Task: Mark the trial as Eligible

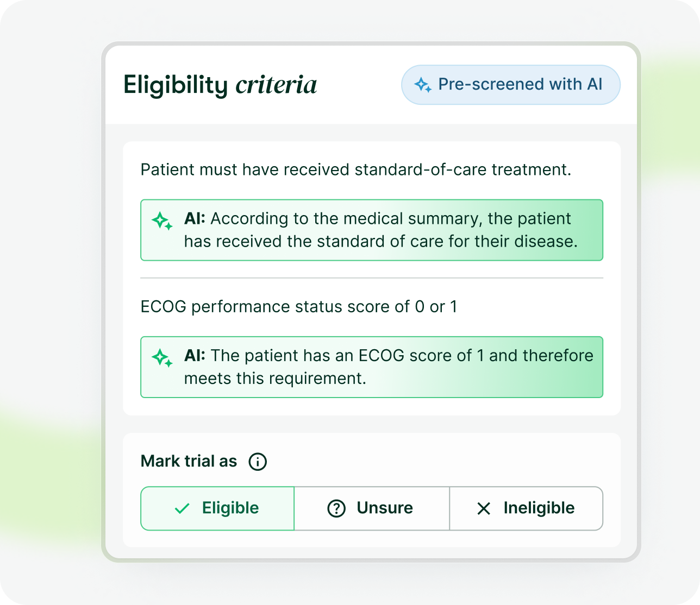Action: (x=230, y=508)
